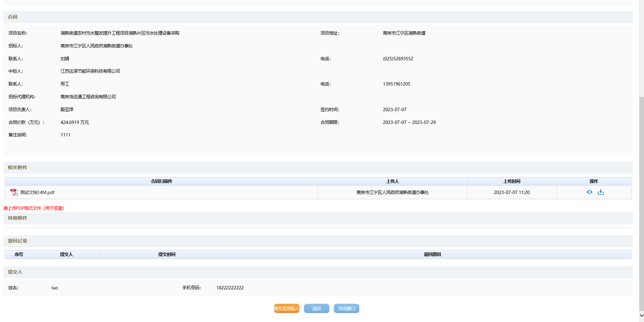This screenshot has height=322, width=644.
Task: Select winning bidder 江苏达泽节能环保科技有限公司
Action: tap(90, 71)
